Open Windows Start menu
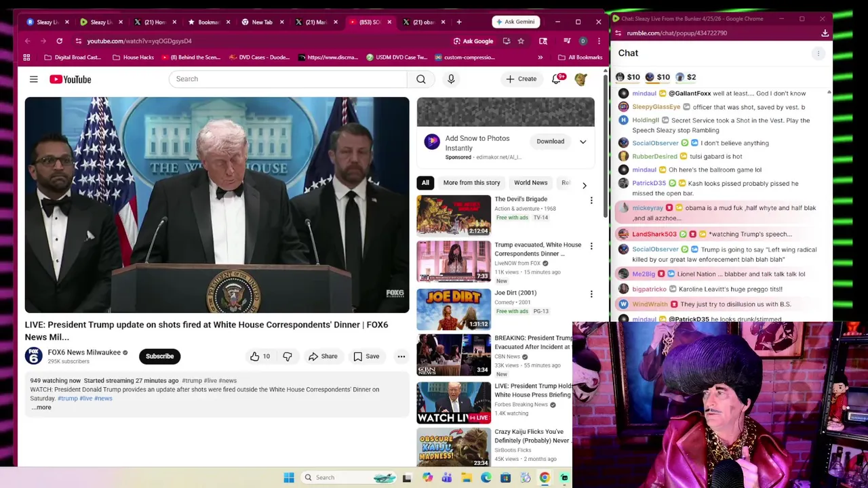 (x=289, y=478)
